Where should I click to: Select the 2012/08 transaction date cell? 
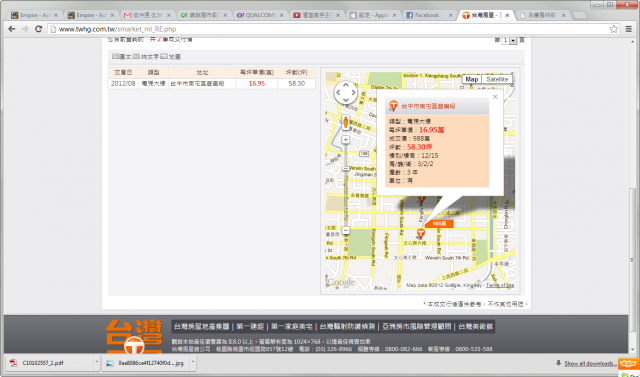point(123,83)
